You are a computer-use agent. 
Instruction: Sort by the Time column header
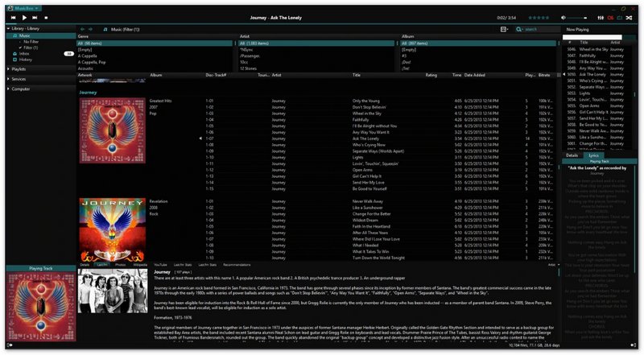pyautogui.click(x=456, y=75)
